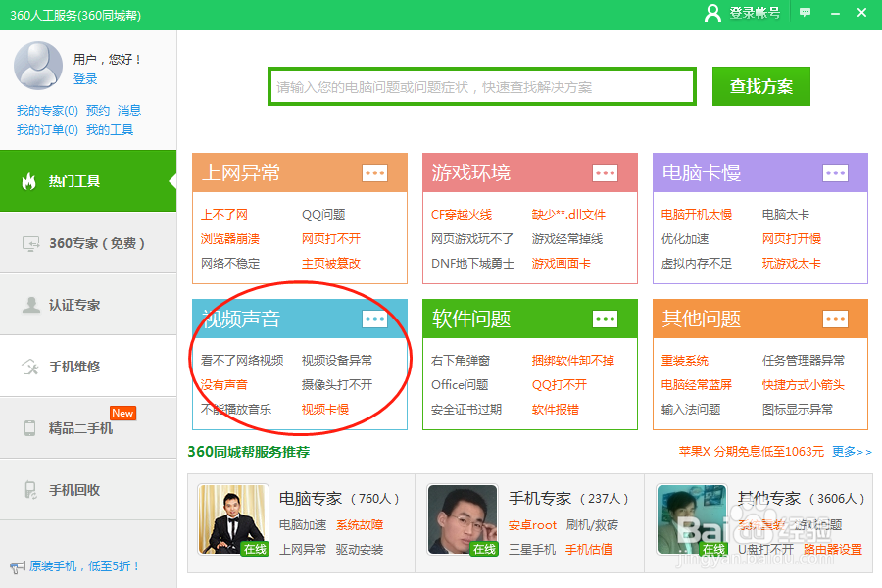Open the 安卓root link under 手机专家
This screenshot has height=588, width=882.
[x=532, y=525]
